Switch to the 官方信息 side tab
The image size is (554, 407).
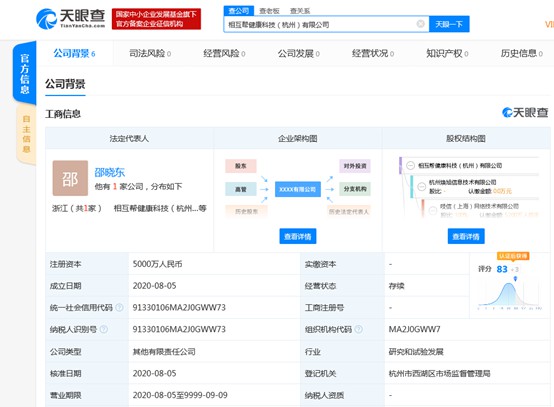(24, 73)
